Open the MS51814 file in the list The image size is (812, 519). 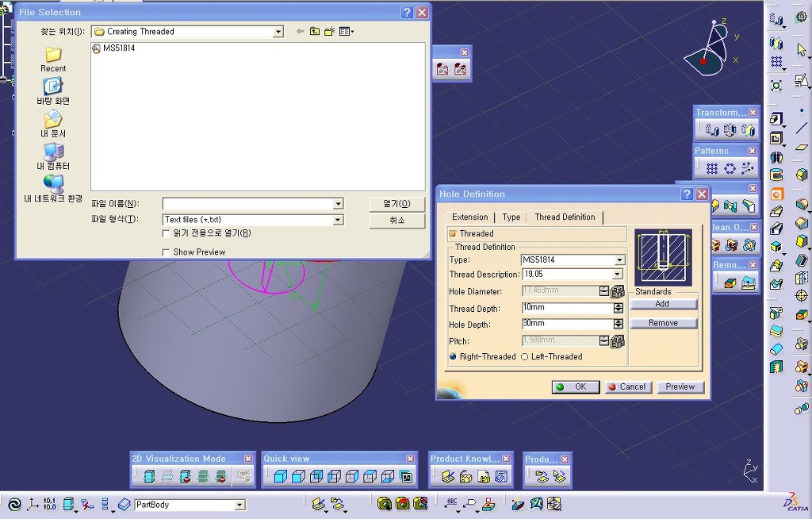click(118, 48)
